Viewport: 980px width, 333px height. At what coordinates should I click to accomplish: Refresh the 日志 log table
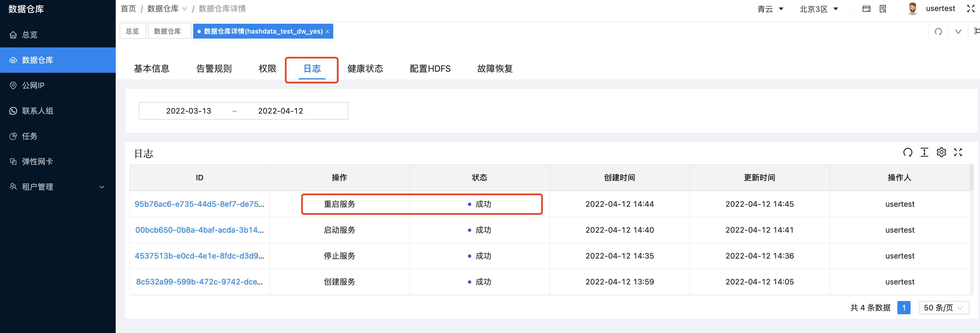pyautogui.click(x=908, y=152)
